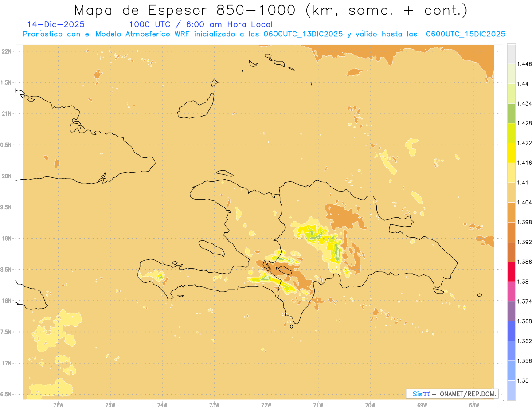Click the '72W' longitude axis label

(x=266, y=405)
